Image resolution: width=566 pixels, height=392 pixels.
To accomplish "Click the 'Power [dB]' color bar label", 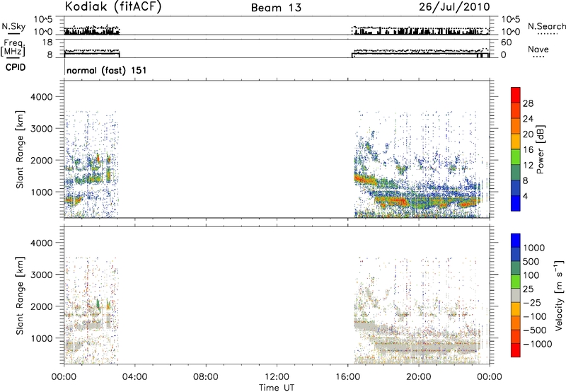I will (x=540, y=149).
